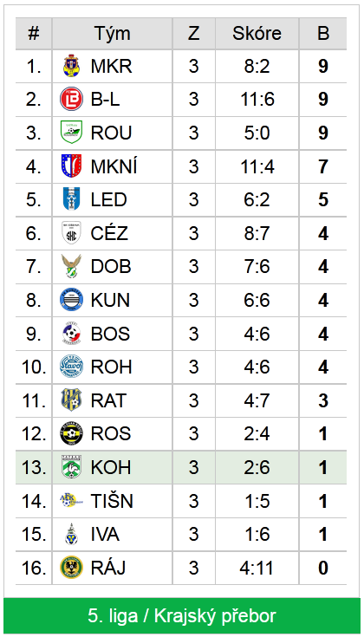Image resolution: width=364 pixels, height=637 pixels.
Task: Select the MKNÍ shield crest
Action: point(71,166)
